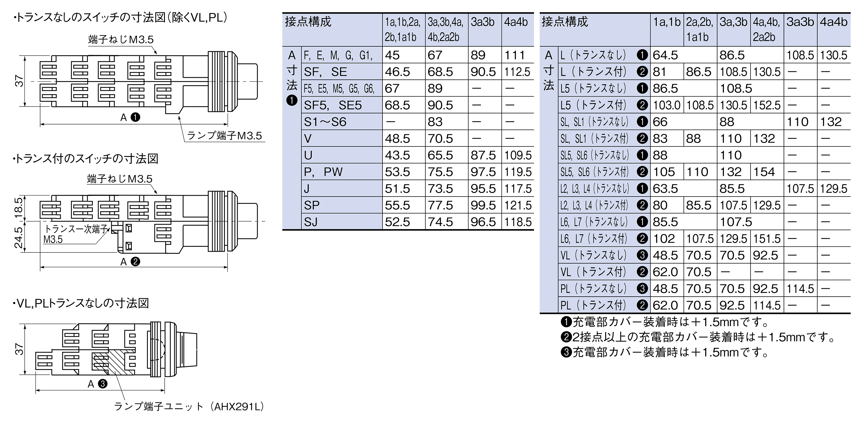This screenshot has height=423, width=868.
Task: Select the "ランプ端子M3.5" callout label
Action: [224, 136]
